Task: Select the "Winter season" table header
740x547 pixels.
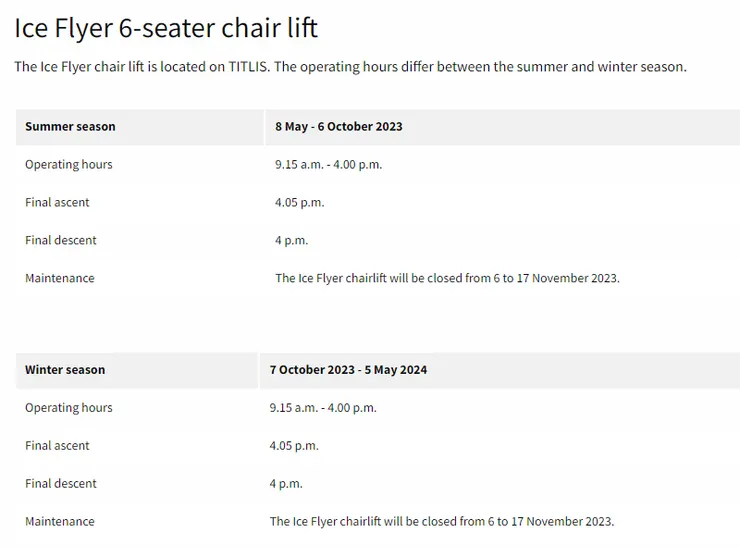Action: 65,370
